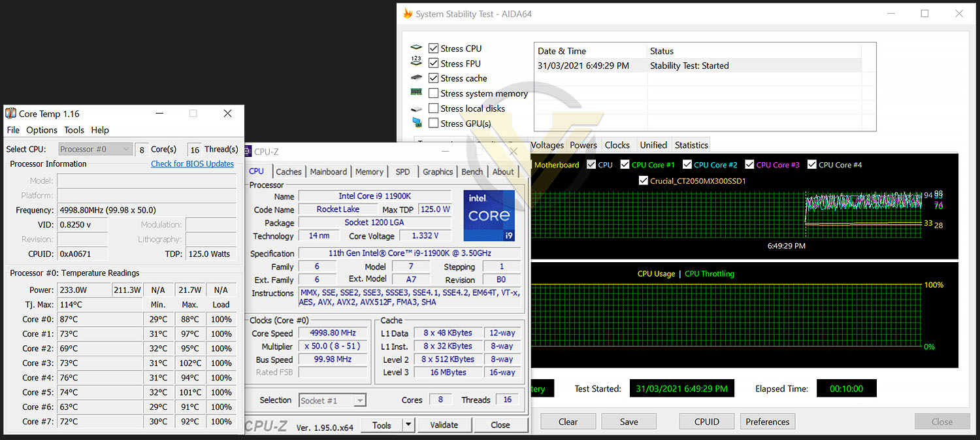
Task: Click the CPU chip icon beside Stress CPU
Action: tap(416, 48)
